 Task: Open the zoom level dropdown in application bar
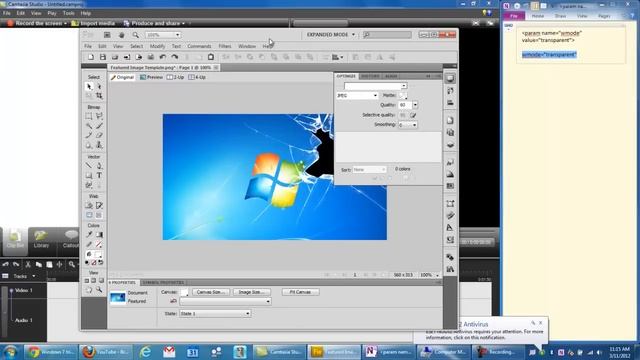coord(178,35)
